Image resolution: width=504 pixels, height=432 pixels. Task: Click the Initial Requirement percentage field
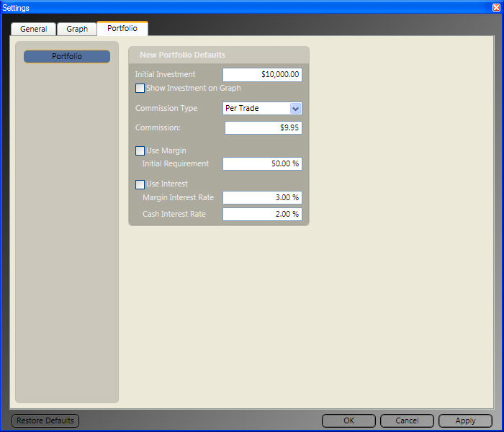pyautogui.click(x=262, y=164)
